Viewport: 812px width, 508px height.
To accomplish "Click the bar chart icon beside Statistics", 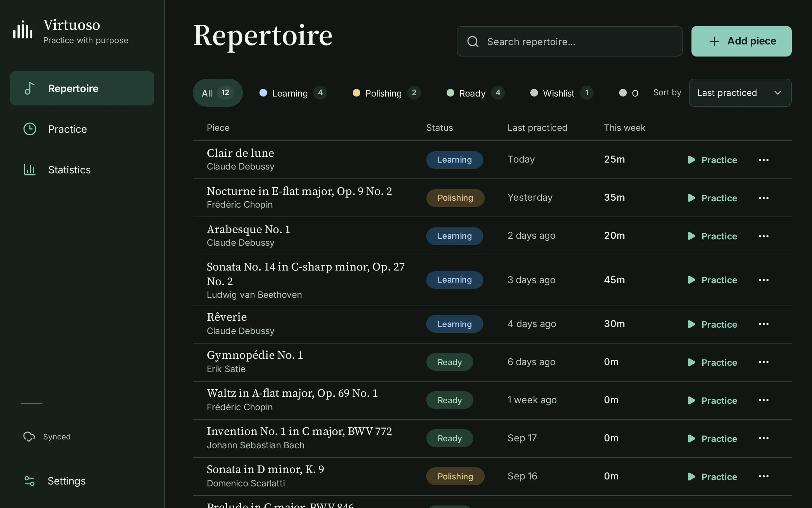I will coord(29,170).
